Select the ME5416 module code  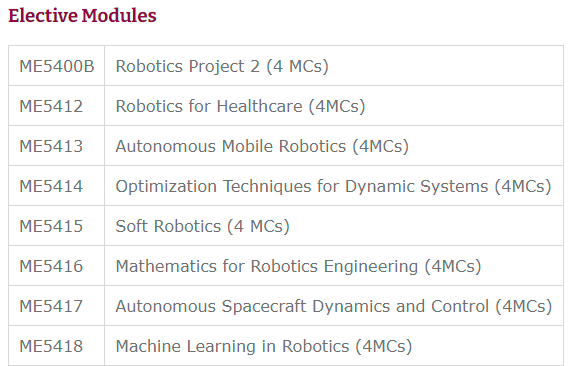point(51,267)
